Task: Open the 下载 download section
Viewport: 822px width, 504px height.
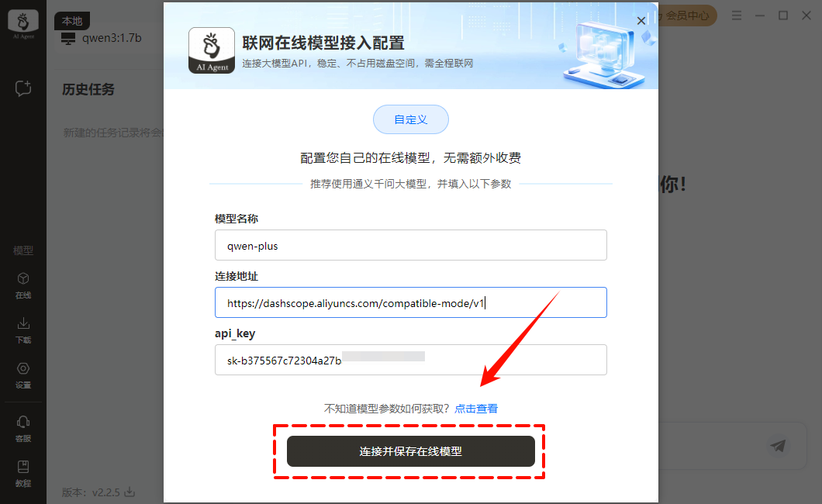Action: coord(23,330)
